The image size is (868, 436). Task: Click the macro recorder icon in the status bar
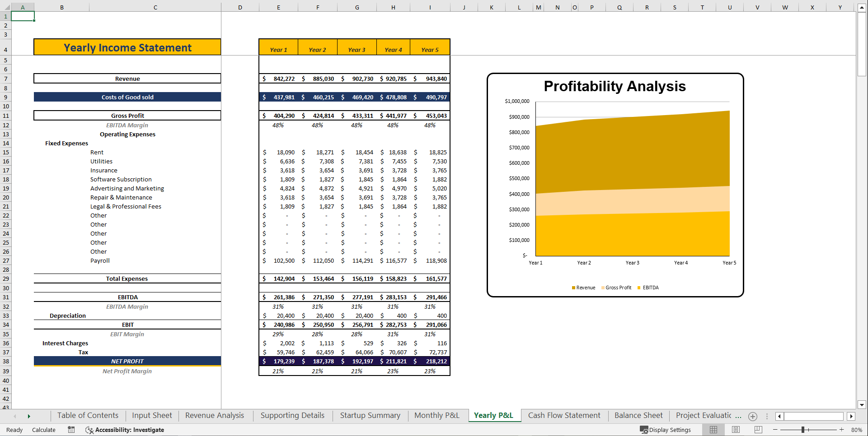71,430
